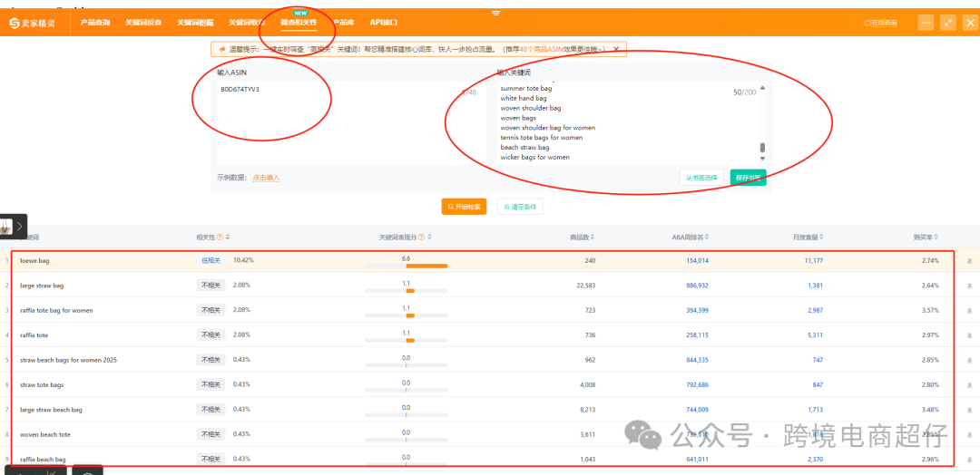Click 'wicker bags for women' in keyword list
This screenshot has height=475, width=980.
[x=535, y=158]
